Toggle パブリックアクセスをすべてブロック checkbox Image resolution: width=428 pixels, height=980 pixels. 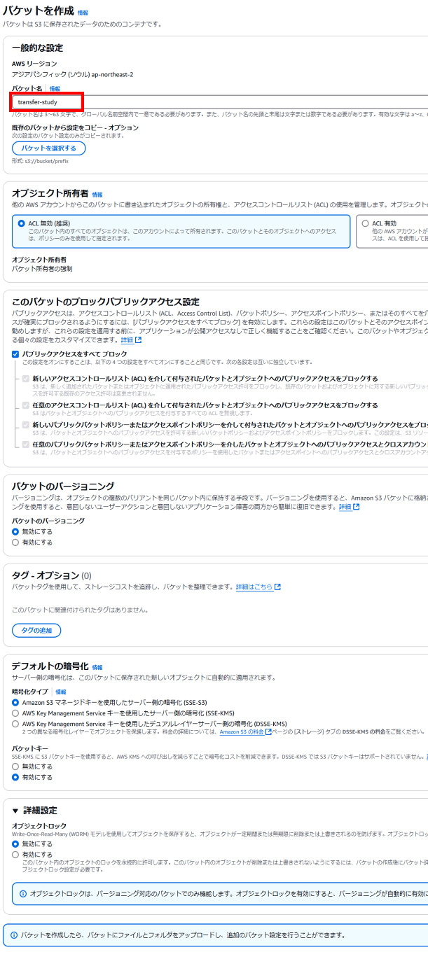[15, 354]
